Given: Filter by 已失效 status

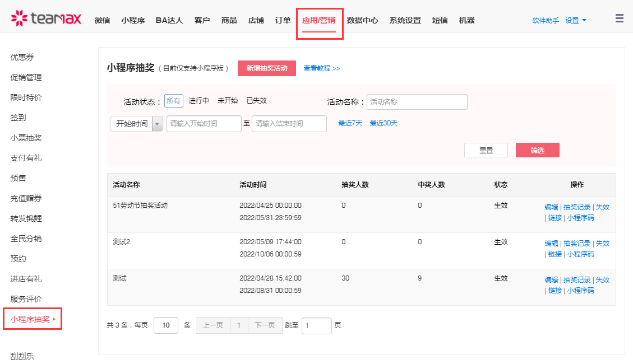Looking at the screenshot, I should click(257, 101).
